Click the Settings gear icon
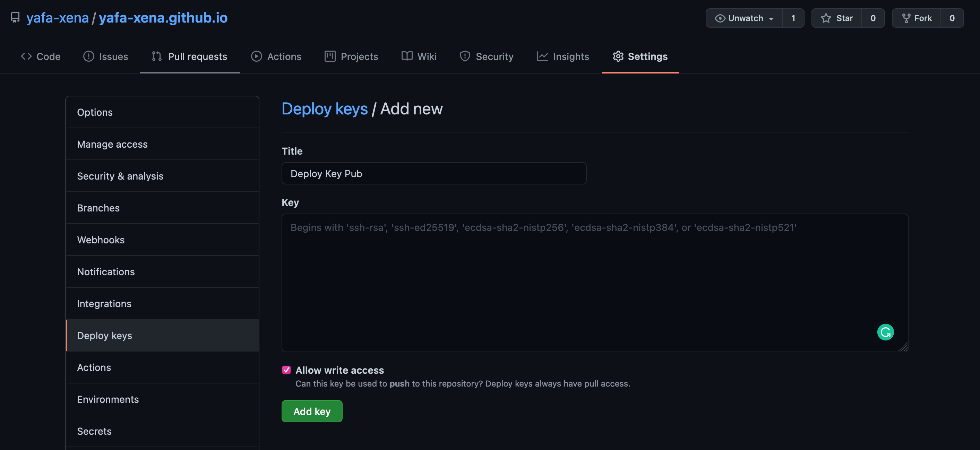980x450 pixels. (x=618, y=56)
